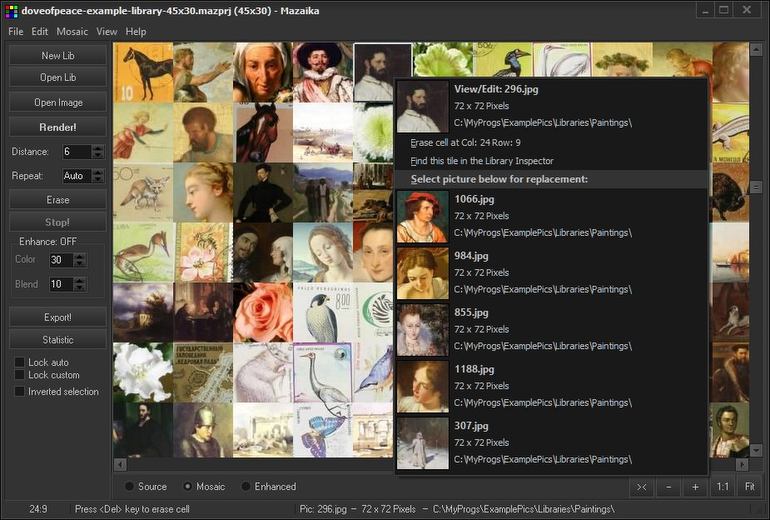The image size is (770, 520).
Task: Click the vertical scrollbar down arrow
Action: [x=756, y=450]
